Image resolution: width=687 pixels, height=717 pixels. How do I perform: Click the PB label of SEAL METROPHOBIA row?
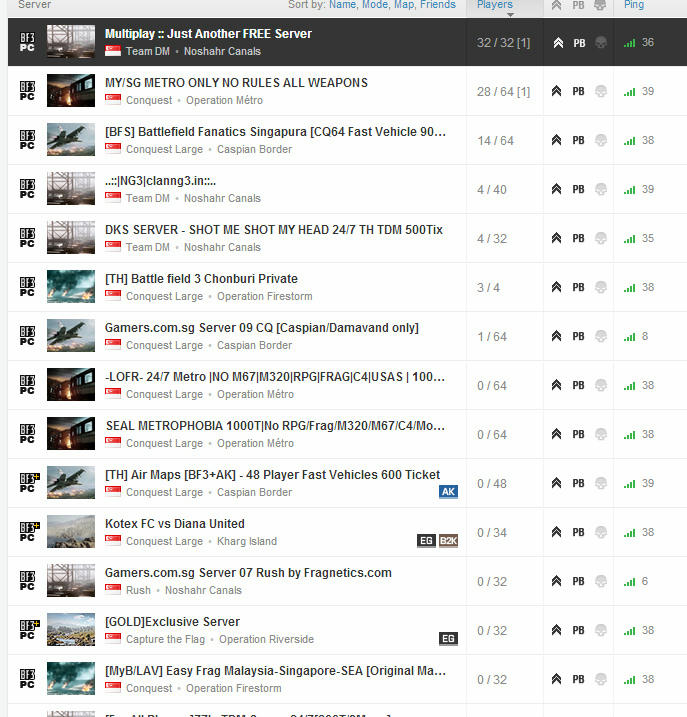click(578, 434)
